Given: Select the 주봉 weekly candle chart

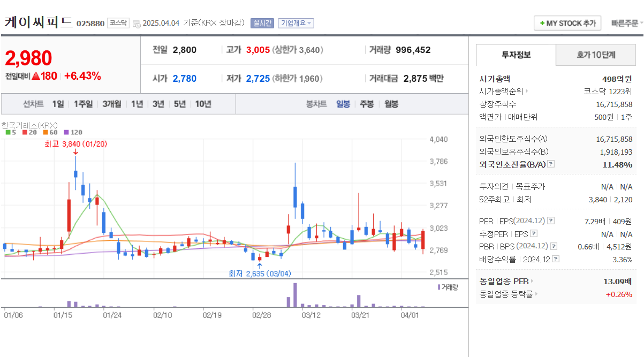Looking at the screenshot, I should 367,104.
